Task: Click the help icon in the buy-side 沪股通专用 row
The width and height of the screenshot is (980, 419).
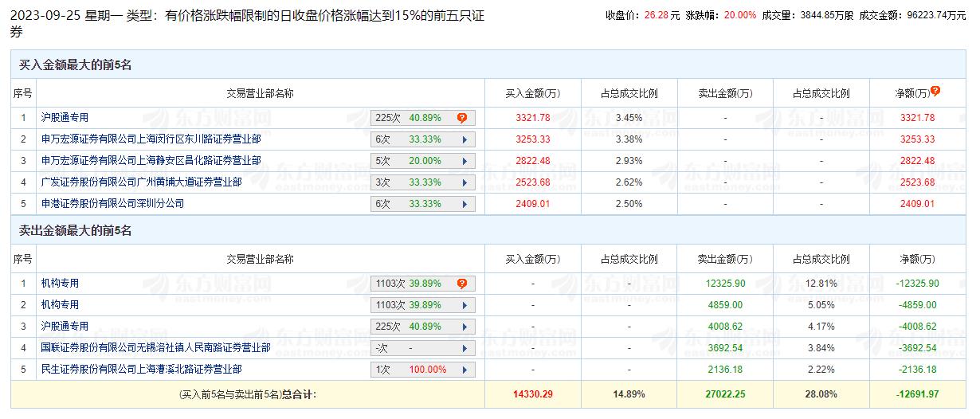Action: (461, 118)
